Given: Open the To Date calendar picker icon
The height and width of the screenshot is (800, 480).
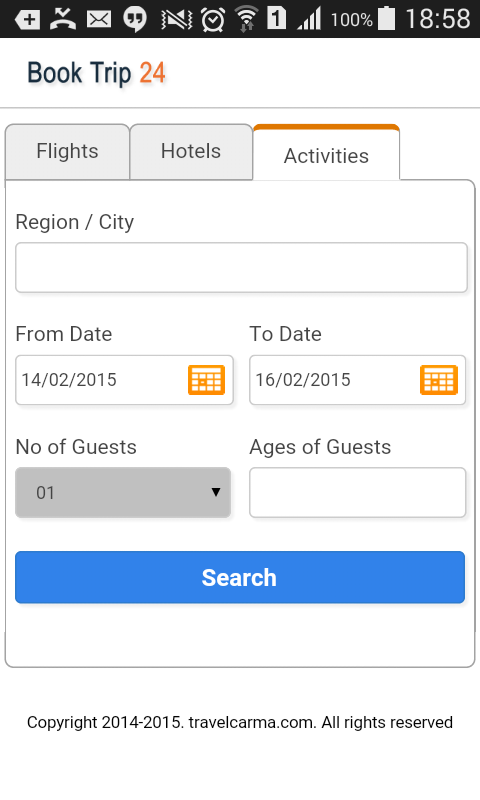Looking at the screenshot, I should click(439, 380).
